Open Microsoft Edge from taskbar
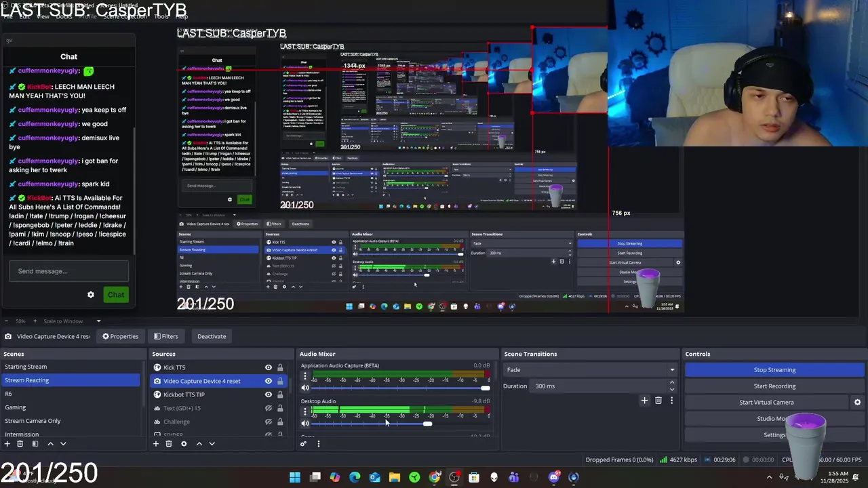This screenshot has height=488, width=868. [x=355, y=477]
